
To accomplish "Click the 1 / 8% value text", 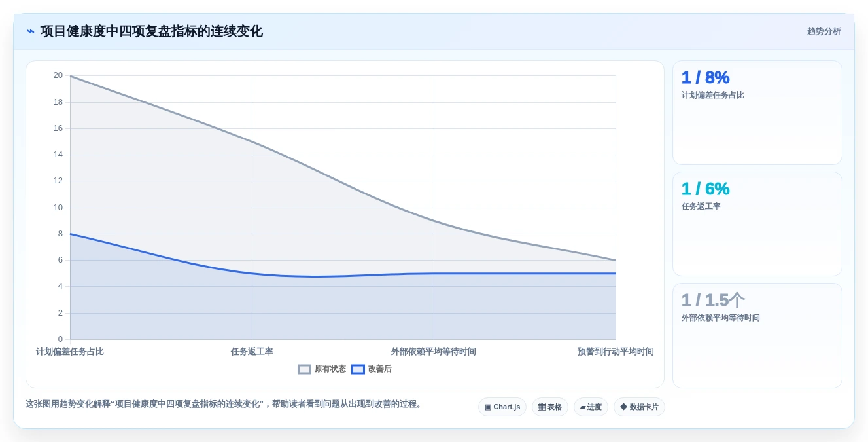I will (705, 77).
